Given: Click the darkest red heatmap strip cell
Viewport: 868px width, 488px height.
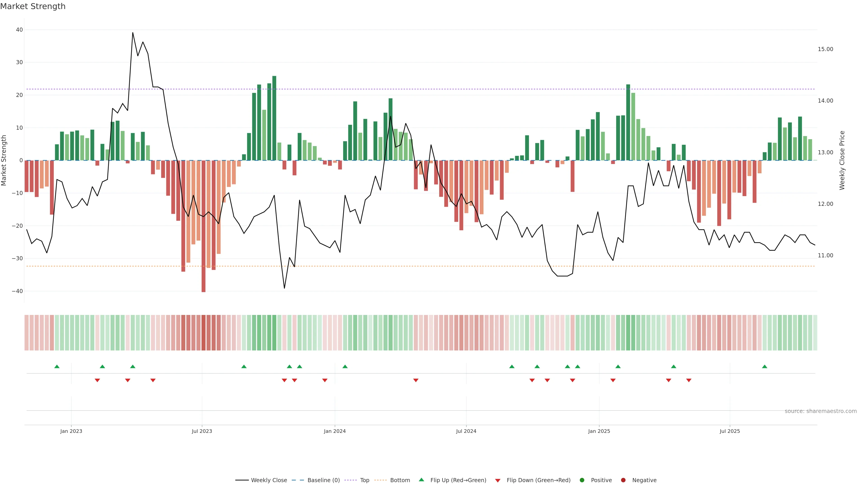Looking at the screenshot, I should [x=203, y=332].
